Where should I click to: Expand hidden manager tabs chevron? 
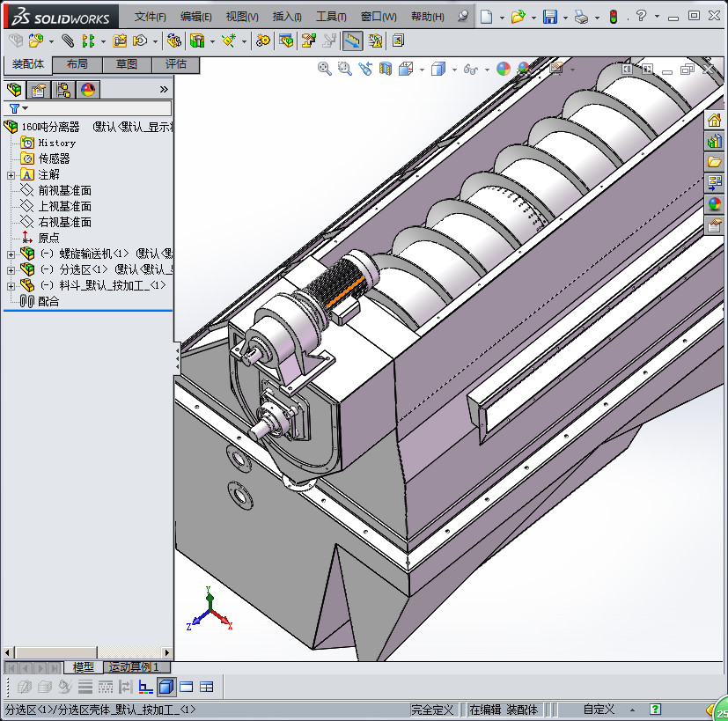[164, 89]
